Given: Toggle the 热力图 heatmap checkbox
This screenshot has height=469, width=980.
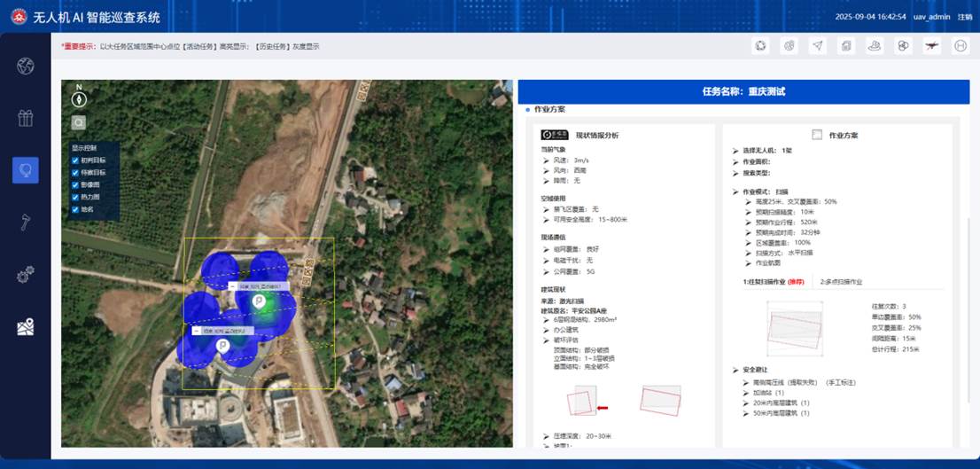Looking at the screenshot, I should (75, 198).
